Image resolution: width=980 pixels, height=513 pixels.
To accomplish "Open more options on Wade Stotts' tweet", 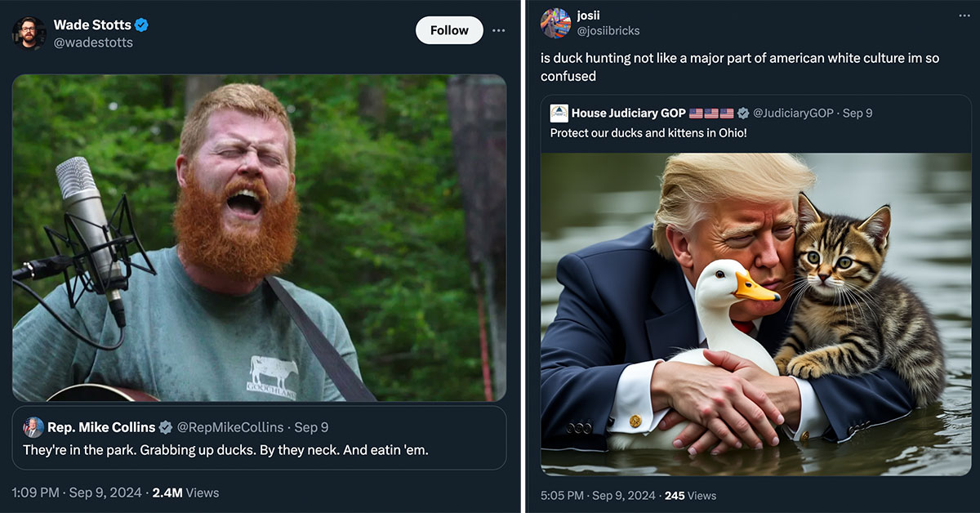I will point(499,29).
